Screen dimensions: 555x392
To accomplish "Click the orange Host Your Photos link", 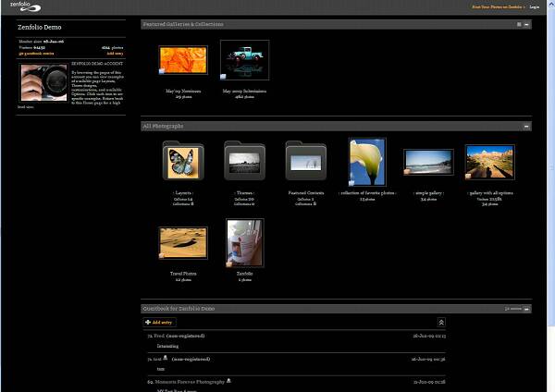I will tap(498, 7).
